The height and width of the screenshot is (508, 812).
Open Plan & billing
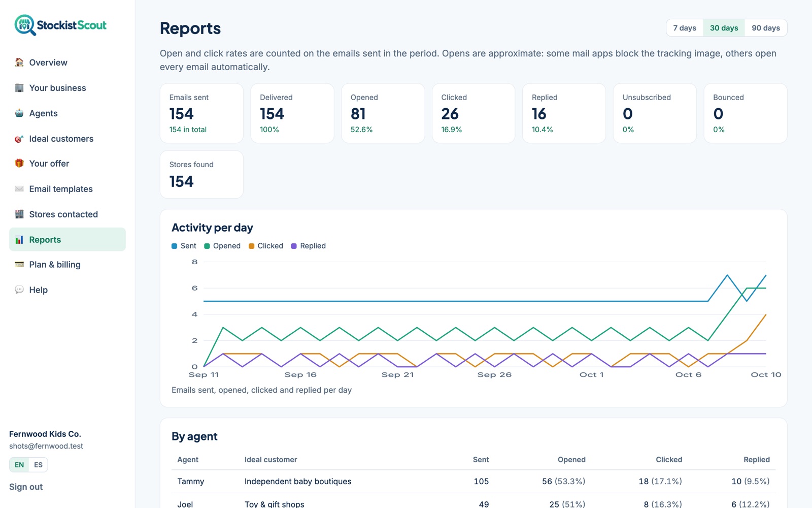point(67,265)
